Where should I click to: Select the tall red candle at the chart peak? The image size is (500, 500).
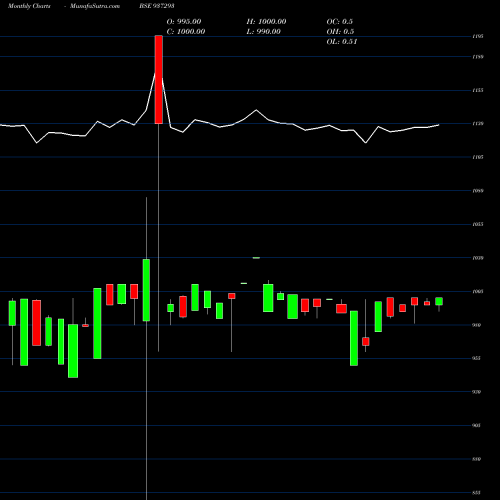159,80
